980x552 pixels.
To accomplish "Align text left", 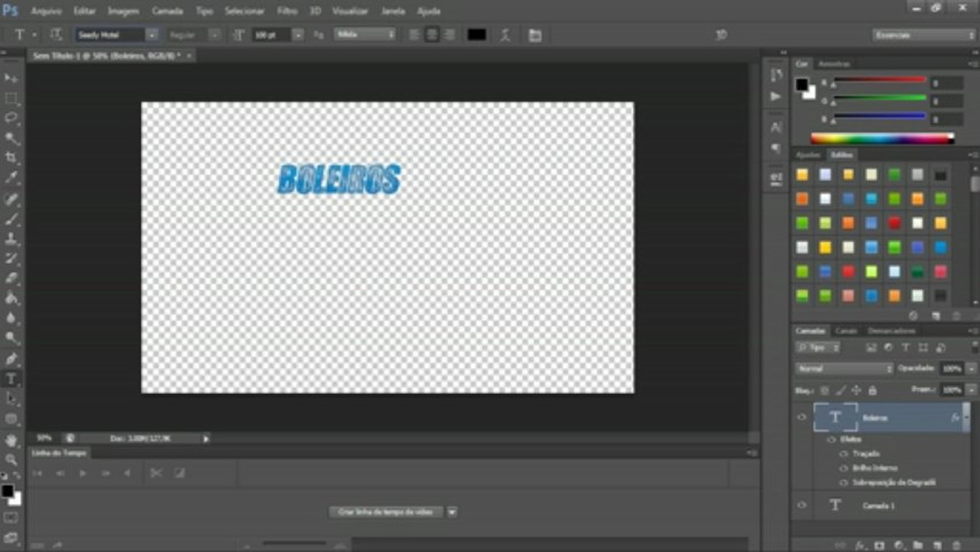I will tap(415, 34).
